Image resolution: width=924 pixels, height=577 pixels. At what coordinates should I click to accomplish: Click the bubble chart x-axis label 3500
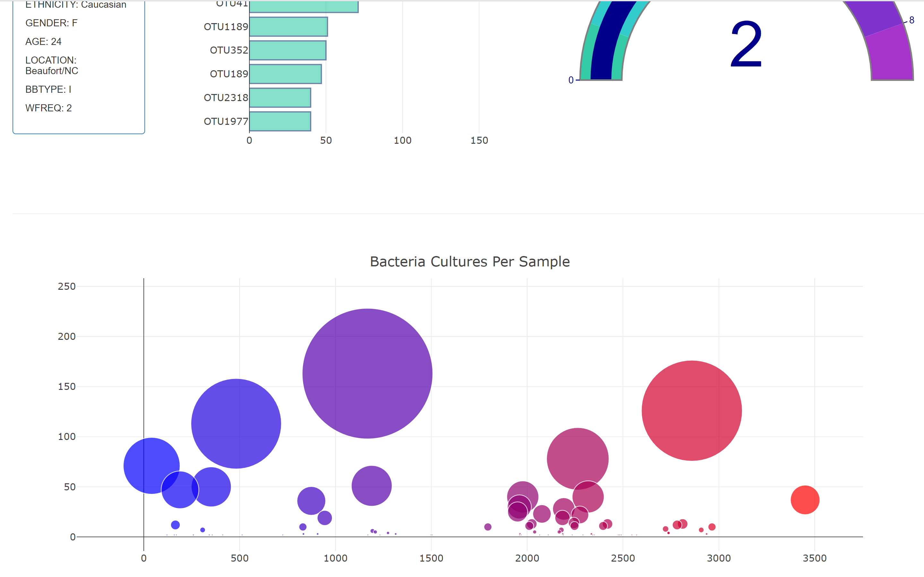815,558
